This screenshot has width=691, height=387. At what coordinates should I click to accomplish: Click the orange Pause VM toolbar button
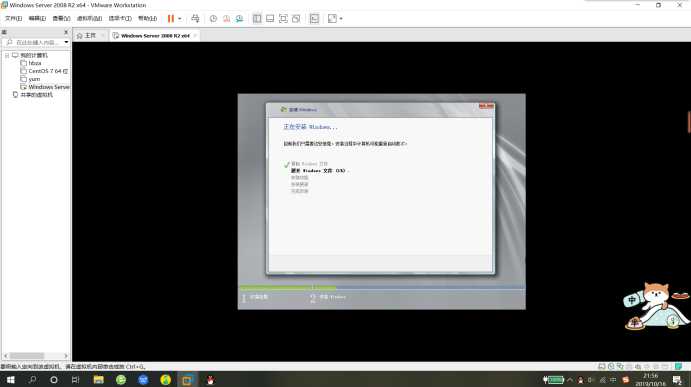point(171,19)
